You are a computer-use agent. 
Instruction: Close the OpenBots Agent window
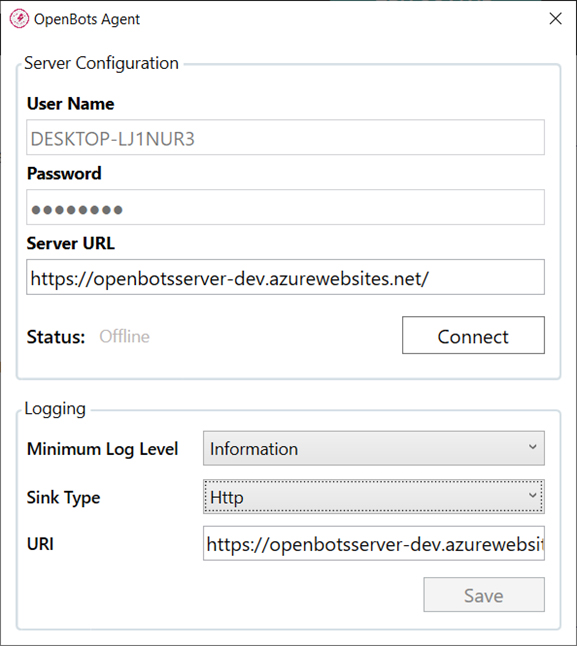coord(555,19)
